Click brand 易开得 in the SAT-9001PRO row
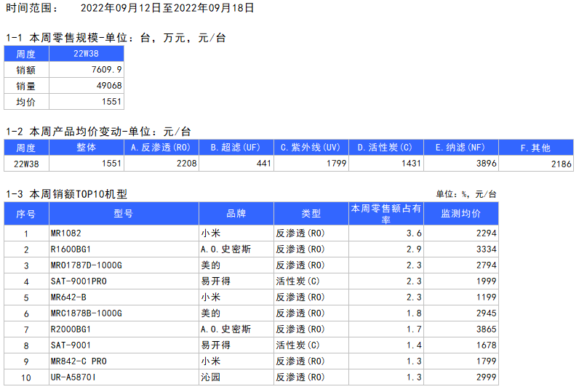 click(215, 281)
